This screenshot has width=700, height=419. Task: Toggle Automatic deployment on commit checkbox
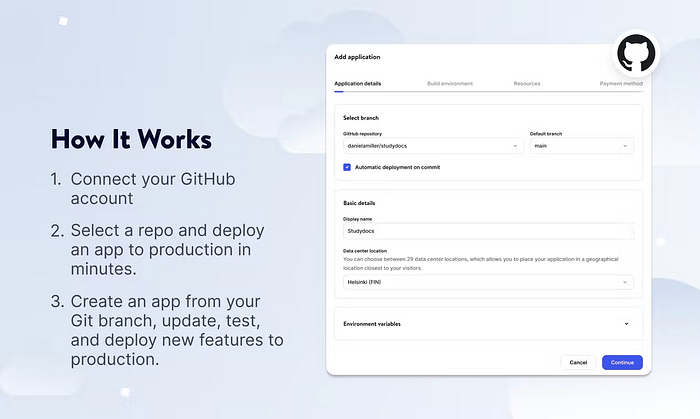[x=347, y=167]
